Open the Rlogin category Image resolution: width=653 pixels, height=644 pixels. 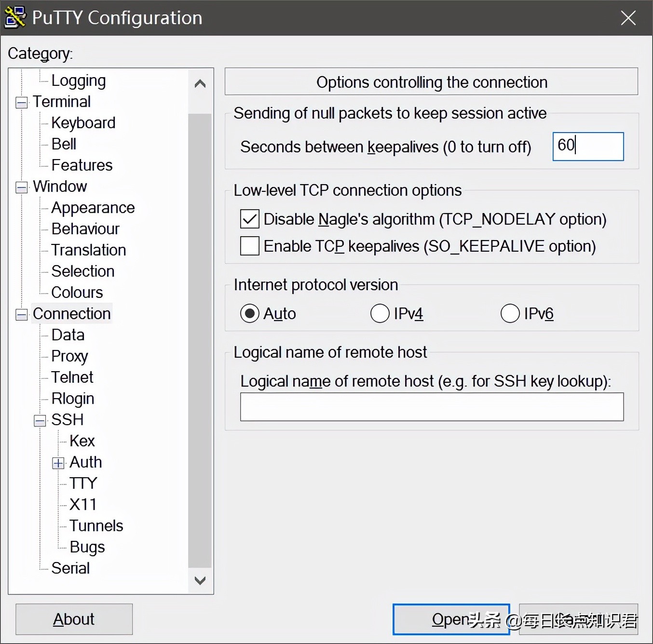tap(73, 399)
